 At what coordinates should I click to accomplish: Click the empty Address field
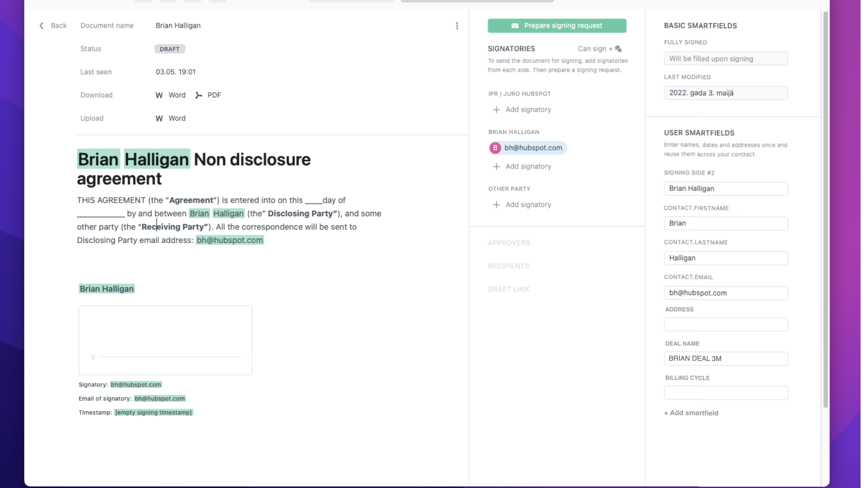(x=726, y=324)
